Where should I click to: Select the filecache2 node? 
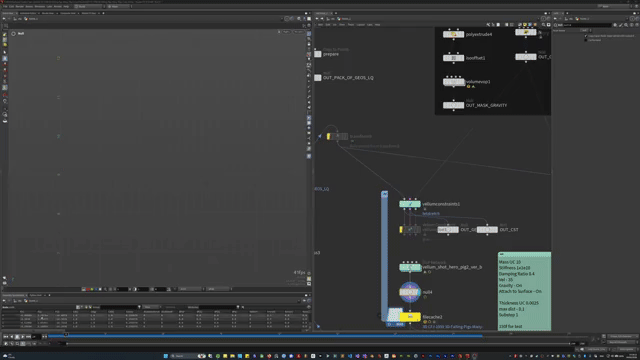point(410,317)
